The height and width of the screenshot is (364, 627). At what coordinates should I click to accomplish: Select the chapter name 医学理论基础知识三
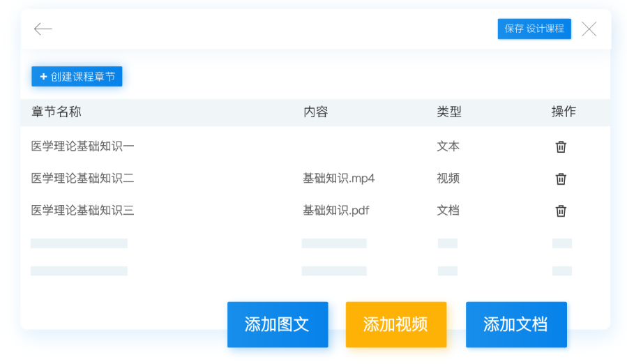coord(82,211)
